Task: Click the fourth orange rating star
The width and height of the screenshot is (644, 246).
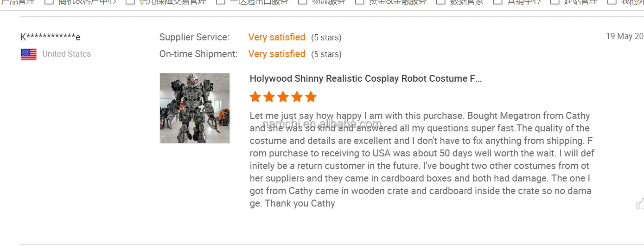Action: pyautogui.click(x=297, y=97)
